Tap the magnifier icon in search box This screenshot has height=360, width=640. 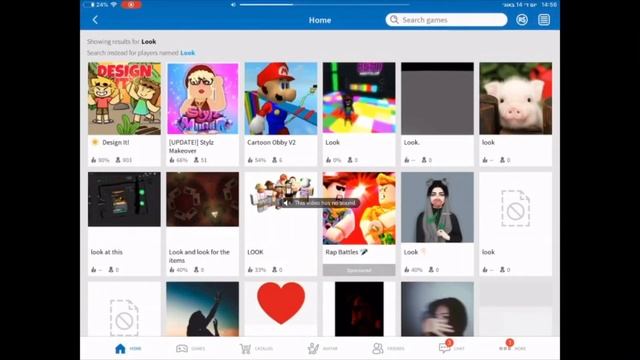coord(394,20)
